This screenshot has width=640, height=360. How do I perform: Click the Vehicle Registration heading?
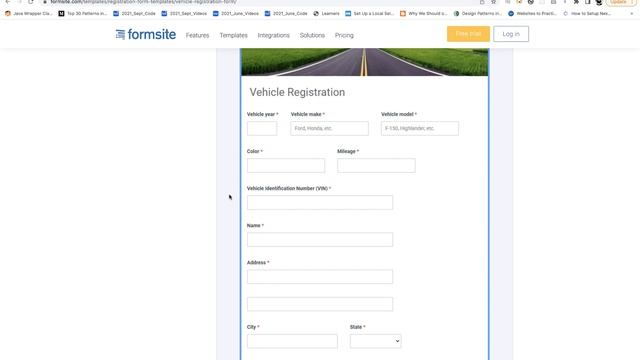297,92
